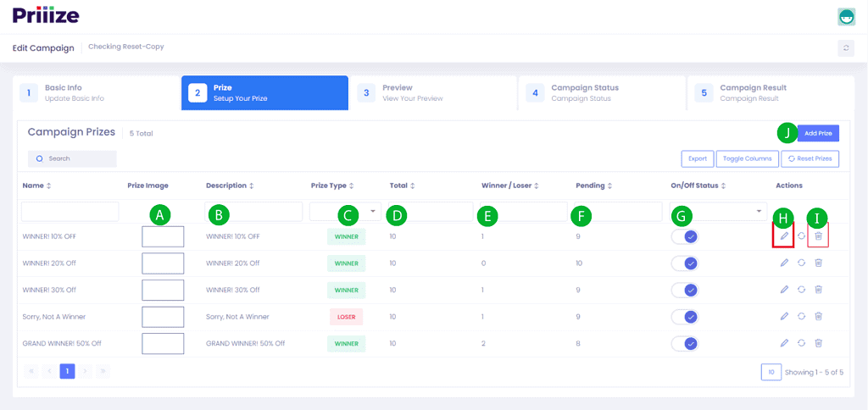
Task: Delete the WINNER! 30% Off prize
Action: (818, 290)
